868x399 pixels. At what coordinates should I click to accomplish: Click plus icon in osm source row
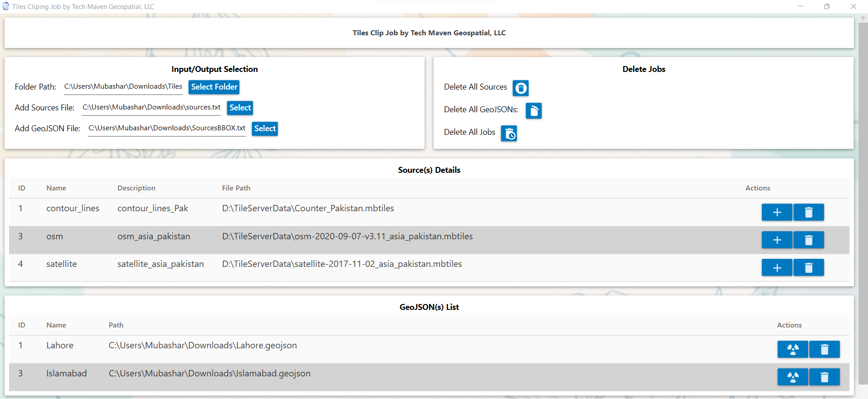[x=777, y=240]
